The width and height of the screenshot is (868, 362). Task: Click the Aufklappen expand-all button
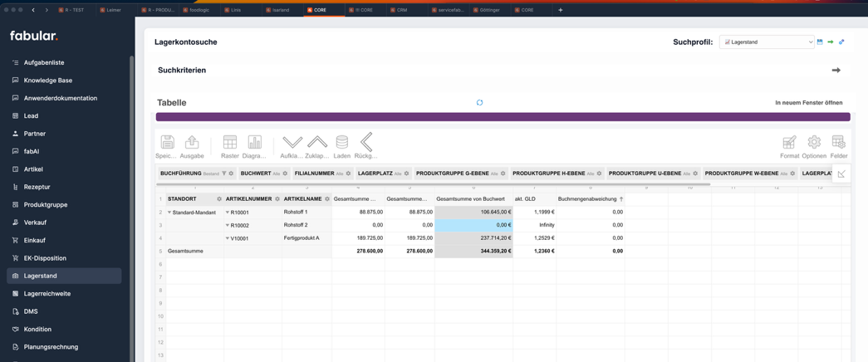292,143
